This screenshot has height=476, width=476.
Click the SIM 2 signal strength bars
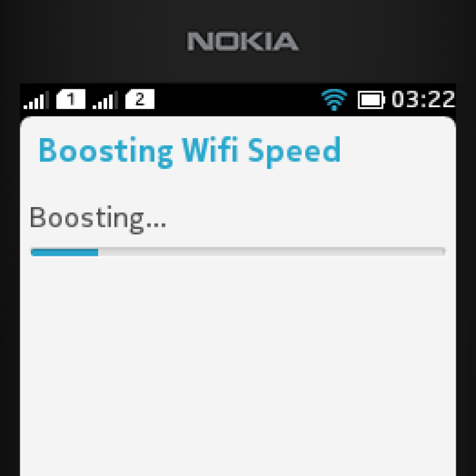[x=105, y=100]
